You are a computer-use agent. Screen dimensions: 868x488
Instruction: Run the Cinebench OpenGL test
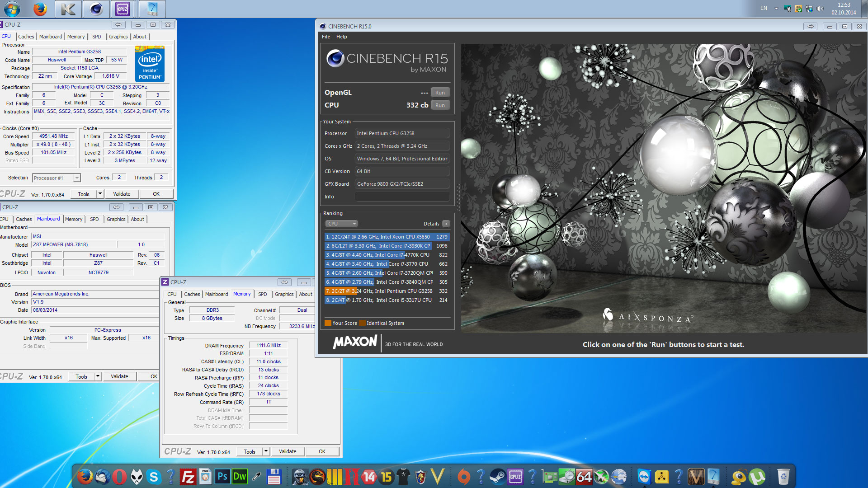[x=440, y=93]
